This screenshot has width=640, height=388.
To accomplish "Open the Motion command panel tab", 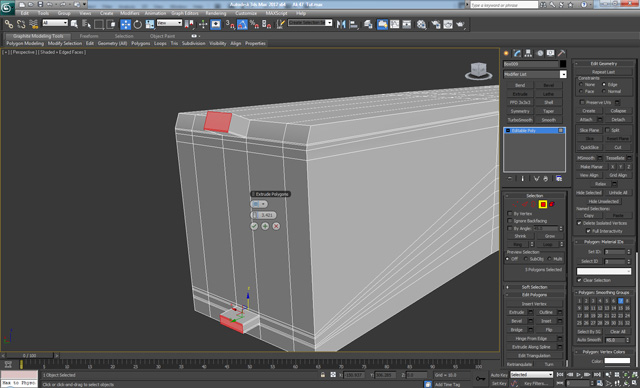I will (540, 53).
